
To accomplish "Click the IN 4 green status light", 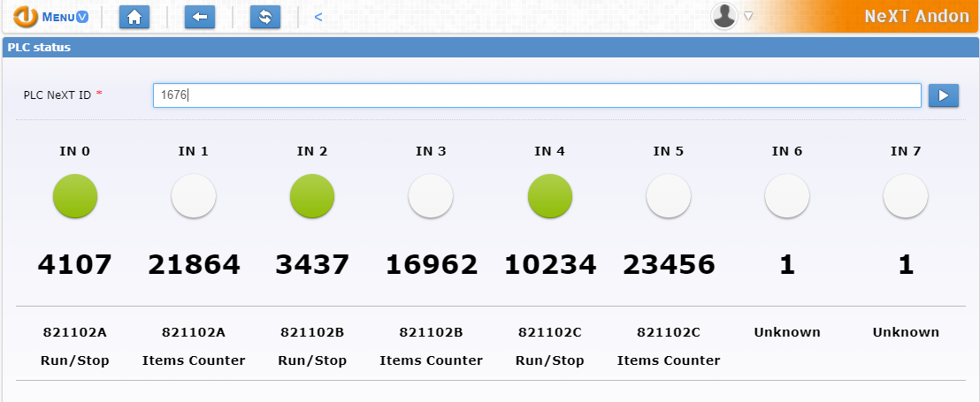I will (x=549, y=196).
